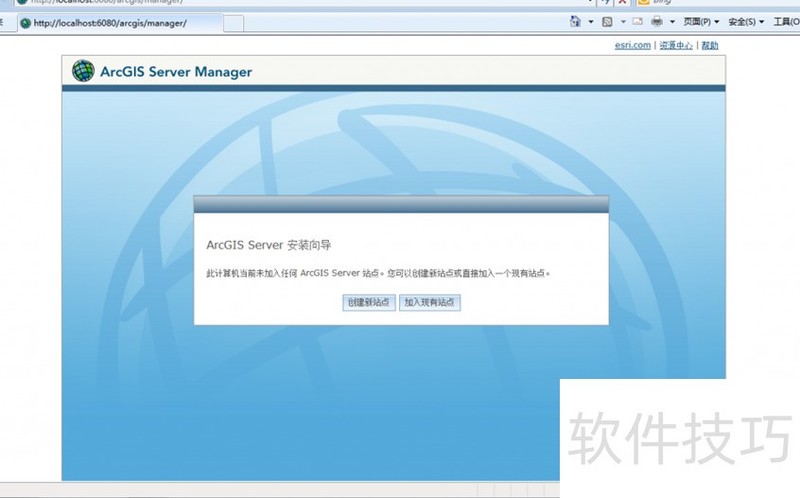Click the red Stop loading icon
The width and height of the screenshot is (800, 498).
click(x=621, y=2)
